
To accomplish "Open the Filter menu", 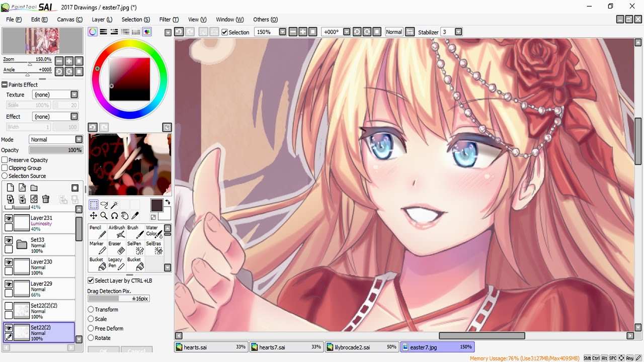I will point(169,20).
